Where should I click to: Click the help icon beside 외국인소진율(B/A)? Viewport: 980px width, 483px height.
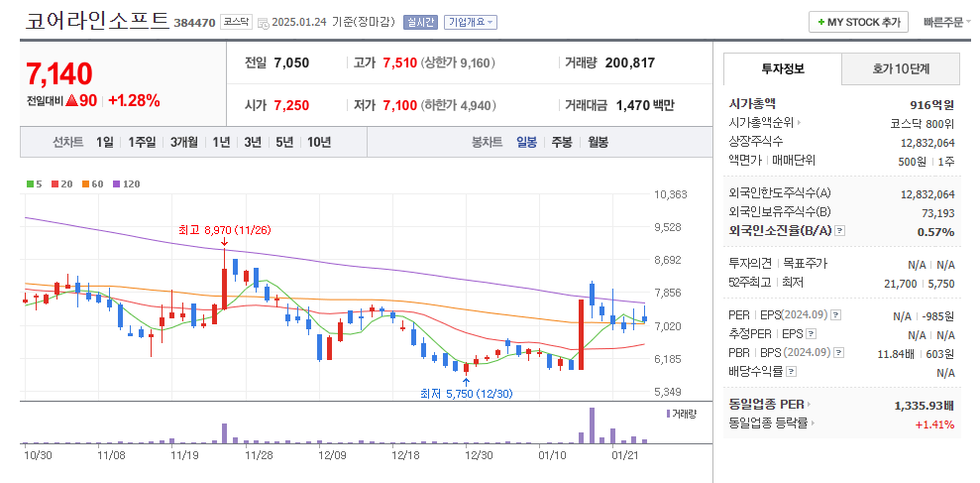click(x=839, y=231)
